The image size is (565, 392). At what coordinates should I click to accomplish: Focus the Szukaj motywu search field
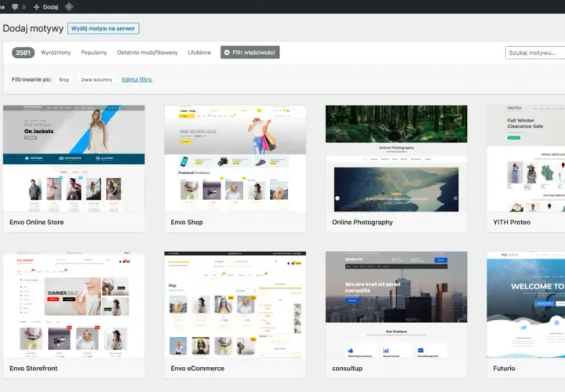(535, 53)
